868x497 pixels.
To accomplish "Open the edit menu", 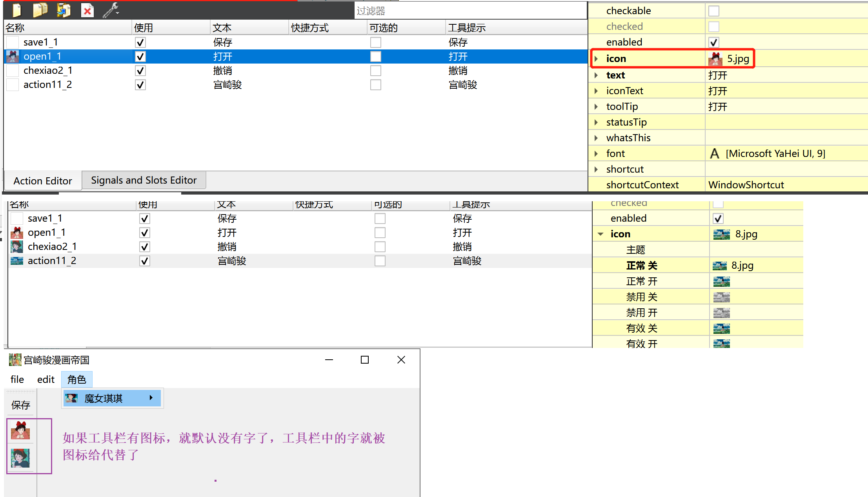I will pyautogui.click(x=45, y=379).
